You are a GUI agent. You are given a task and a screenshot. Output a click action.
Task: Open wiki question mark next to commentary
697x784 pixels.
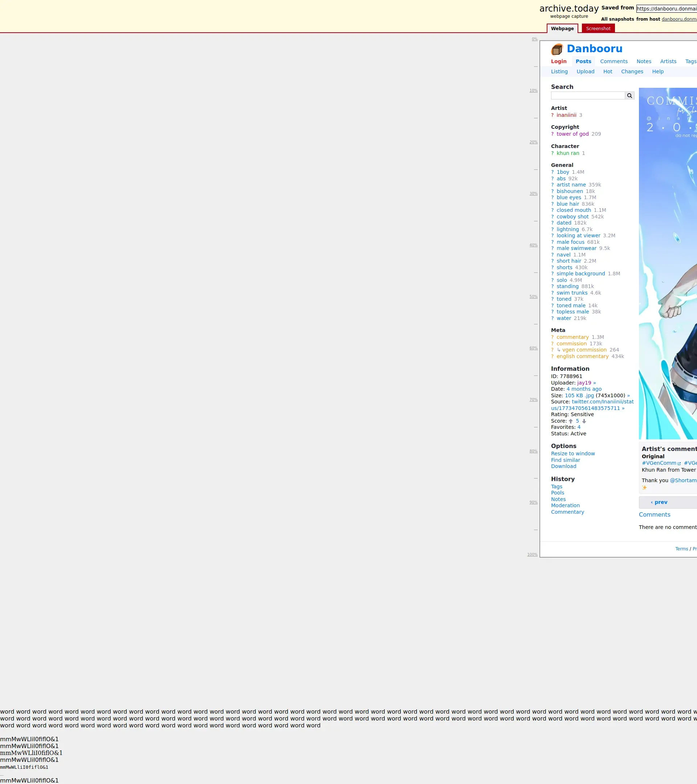pyautogui.click(x=552, y=337)
